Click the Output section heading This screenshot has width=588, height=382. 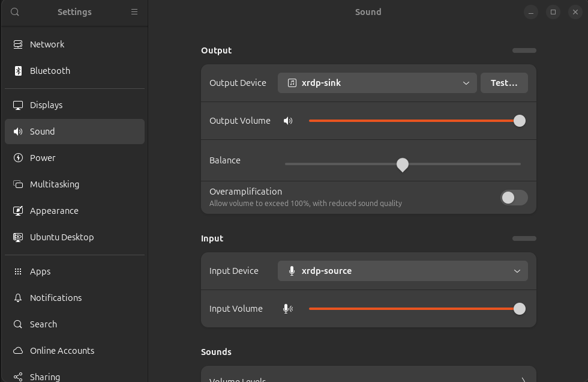217,50
